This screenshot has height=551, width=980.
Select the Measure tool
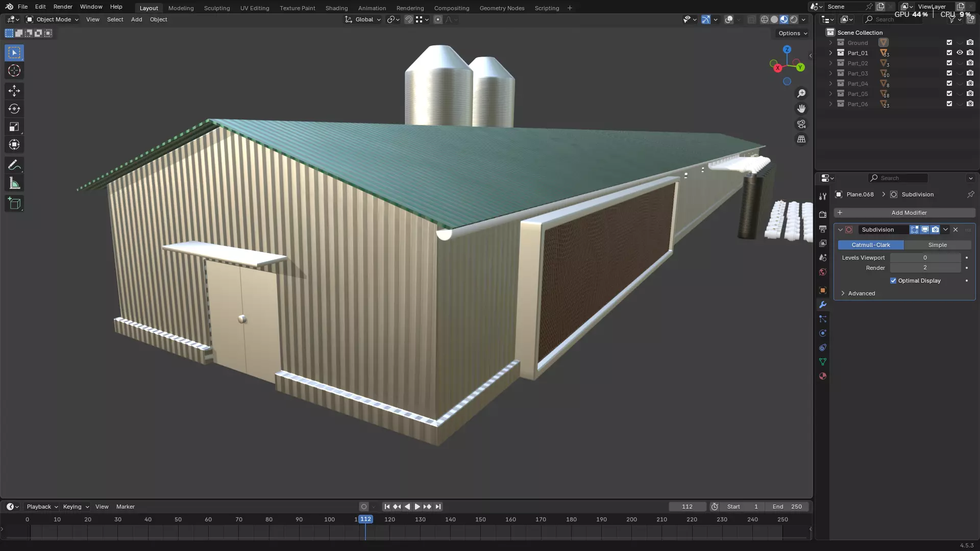(x=14, y=183)
